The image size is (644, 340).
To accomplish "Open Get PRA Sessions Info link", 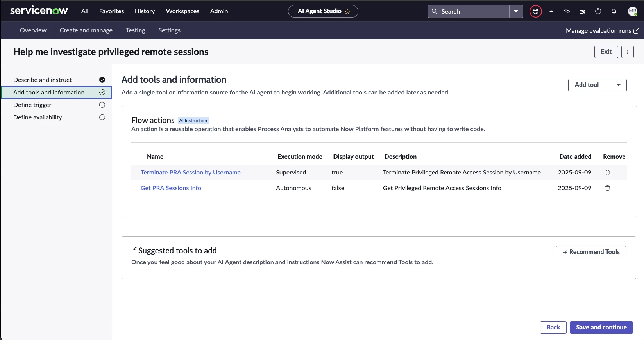I will [171, 188].
